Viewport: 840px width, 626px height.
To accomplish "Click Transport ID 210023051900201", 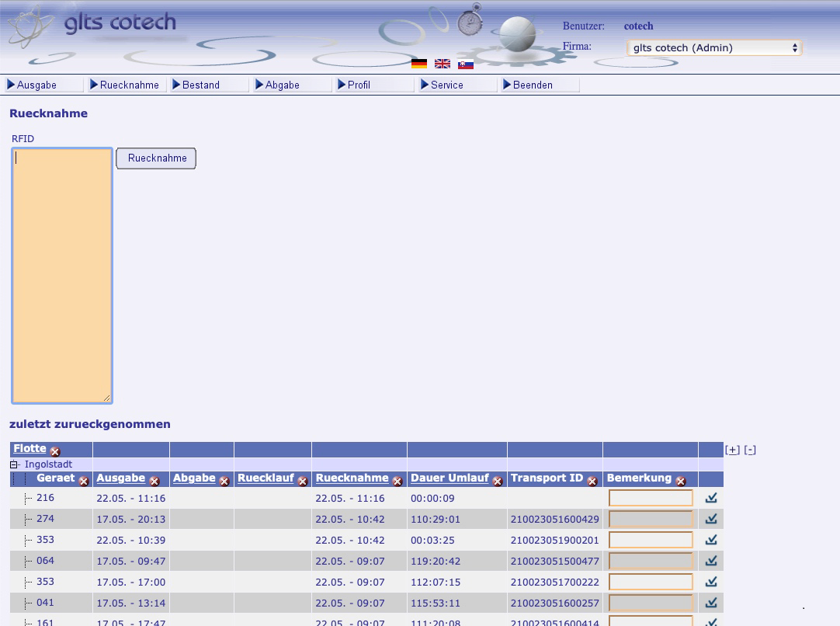I will (554, 540).
